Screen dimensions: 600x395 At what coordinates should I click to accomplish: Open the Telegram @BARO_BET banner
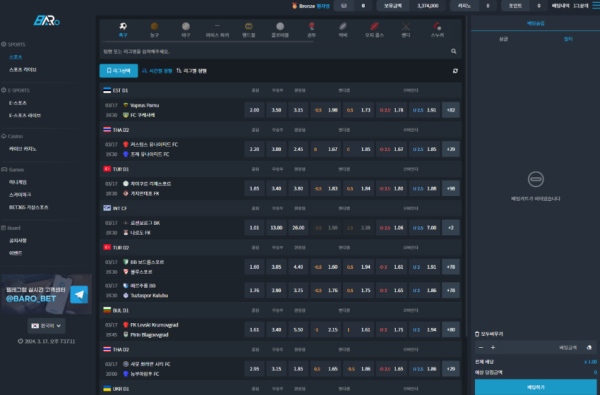pos(46,294)
